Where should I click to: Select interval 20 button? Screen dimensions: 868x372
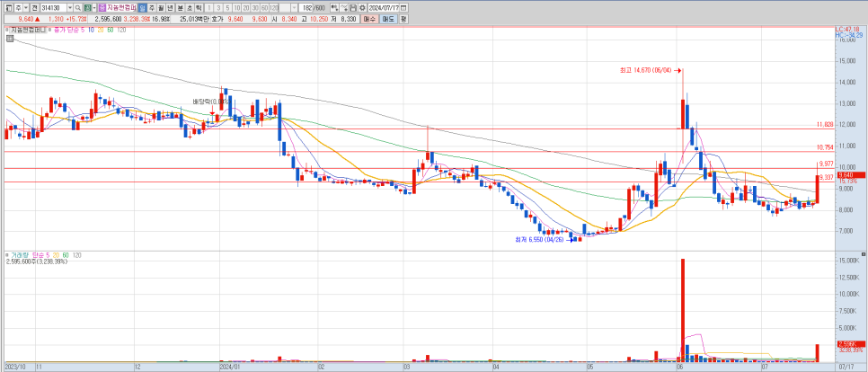[246, 8]
